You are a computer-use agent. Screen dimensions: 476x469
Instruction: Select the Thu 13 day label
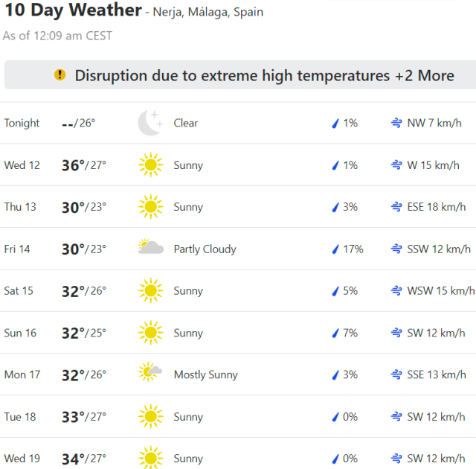20,207
